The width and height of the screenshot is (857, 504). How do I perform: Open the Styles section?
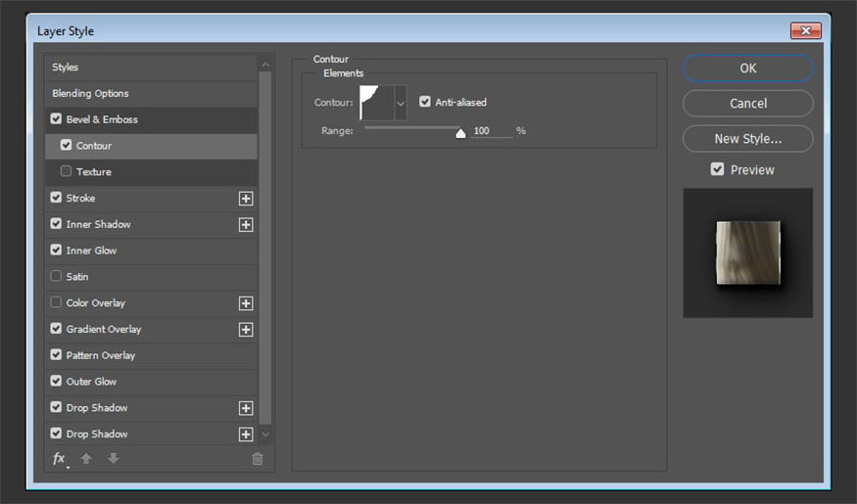(x=66, y=68)
